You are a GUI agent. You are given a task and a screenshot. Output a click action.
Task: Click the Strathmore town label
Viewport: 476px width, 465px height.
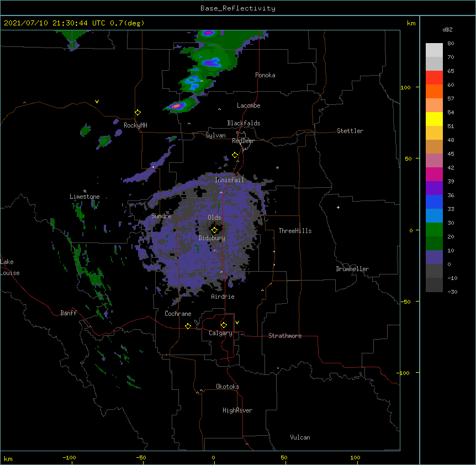[285, 336]
